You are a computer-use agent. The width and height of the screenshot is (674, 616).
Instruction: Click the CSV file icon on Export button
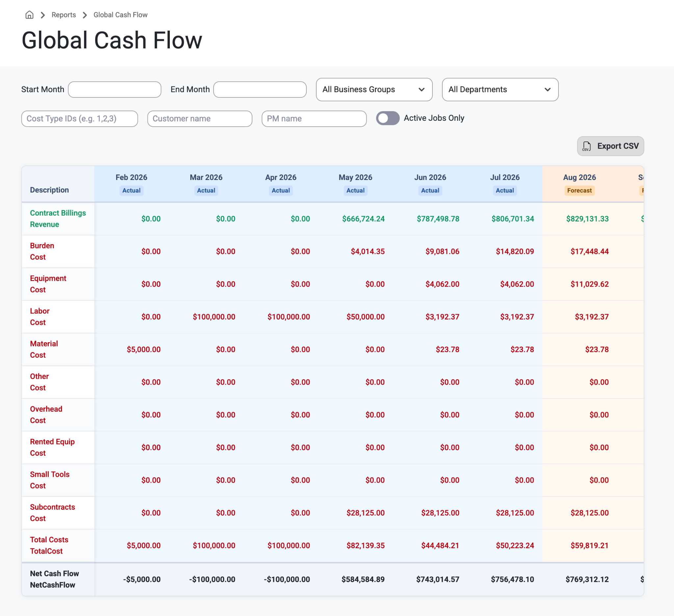[x=586, y=146]
